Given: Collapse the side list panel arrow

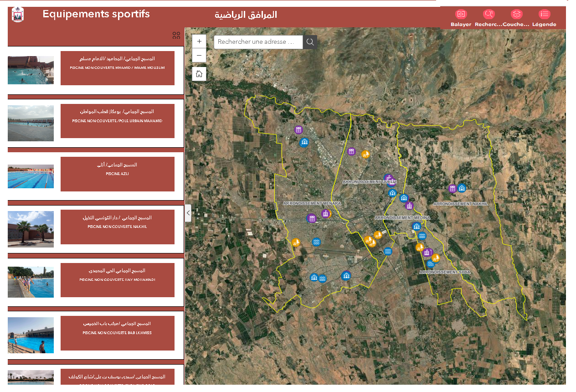Looking at the screenshot, I should click(x=188, y=213).
